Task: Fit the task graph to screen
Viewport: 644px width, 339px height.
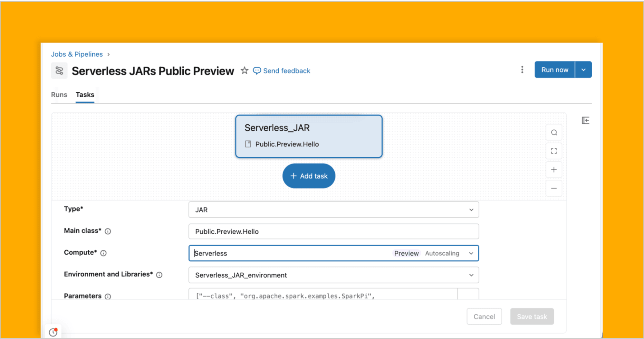Action: 554,151
